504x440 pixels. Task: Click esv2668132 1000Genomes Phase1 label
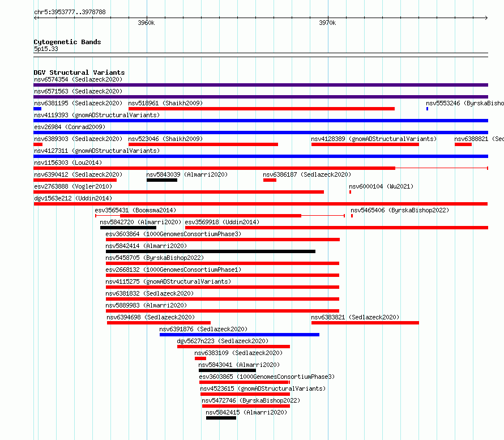coord(173,270)
